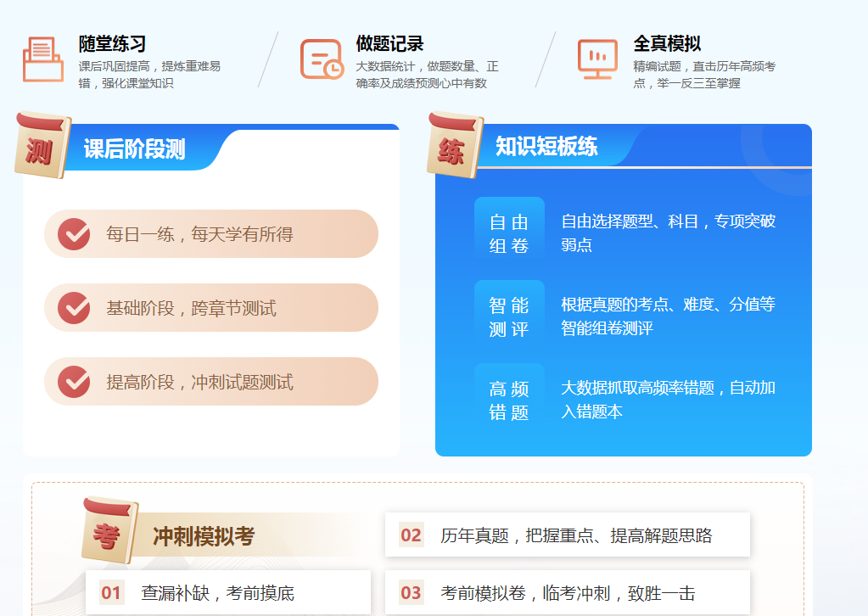Click the text starting 大数据抓取高频率错题
This screenshot has width=868, height=616.
click(x=668, y=399)
